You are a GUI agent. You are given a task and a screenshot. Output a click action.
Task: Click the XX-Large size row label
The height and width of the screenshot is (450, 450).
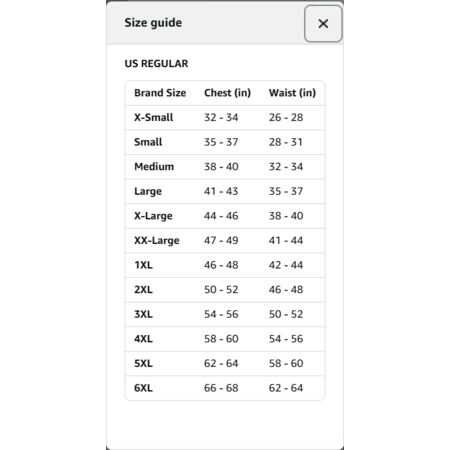click(x=157, y=241)
